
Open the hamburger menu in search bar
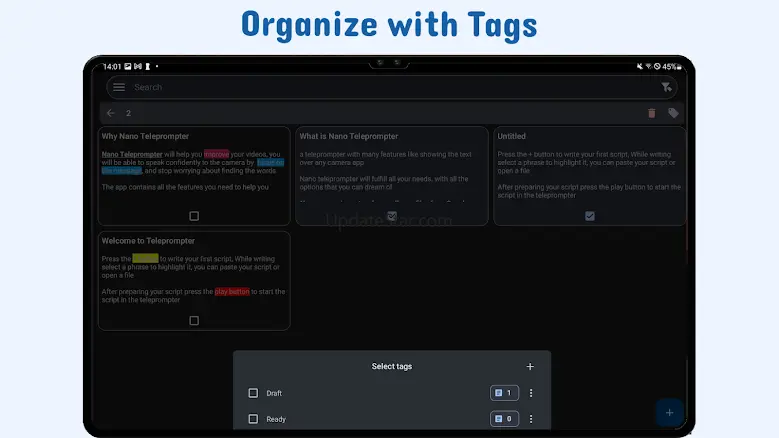tap(119, 87)
